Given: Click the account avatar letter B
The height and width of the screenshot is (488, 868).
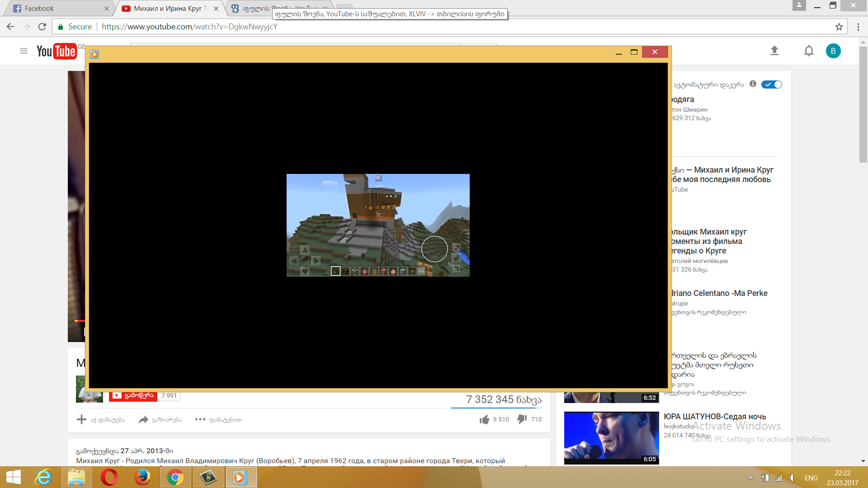Looking at the screenshot, I should point(833,51).
